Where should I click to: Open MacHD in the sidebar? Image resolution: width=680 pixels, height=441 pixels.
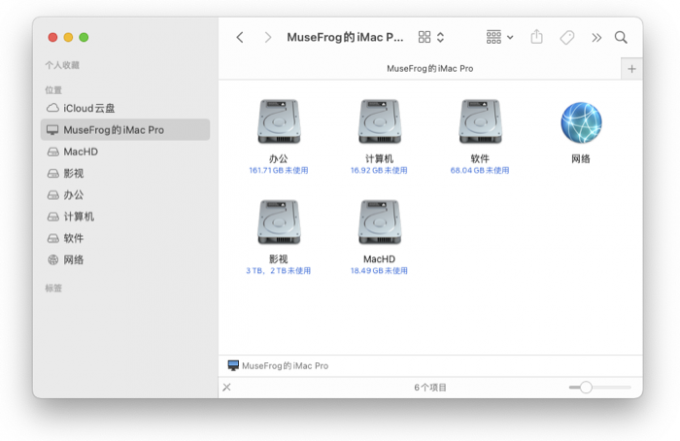point(125,151)
